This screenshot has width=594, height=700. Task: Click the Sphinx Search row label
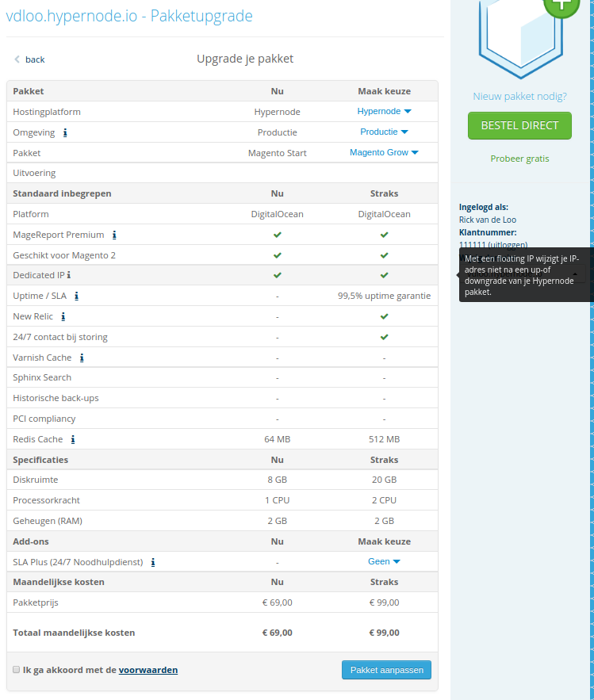(42, 377)
